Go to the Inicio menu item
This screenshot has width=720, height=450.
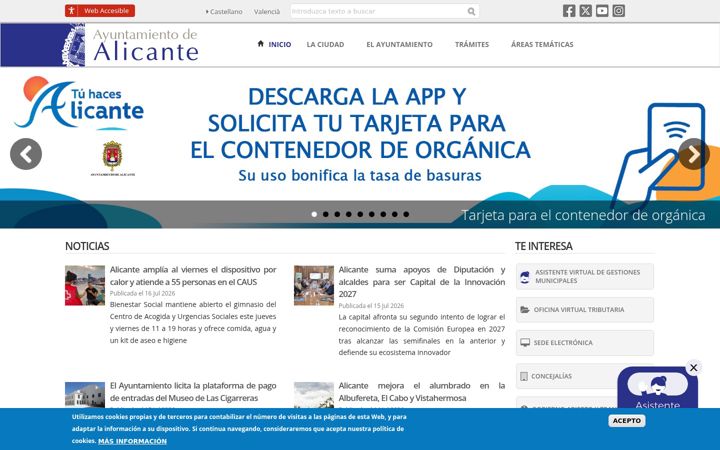280,45
